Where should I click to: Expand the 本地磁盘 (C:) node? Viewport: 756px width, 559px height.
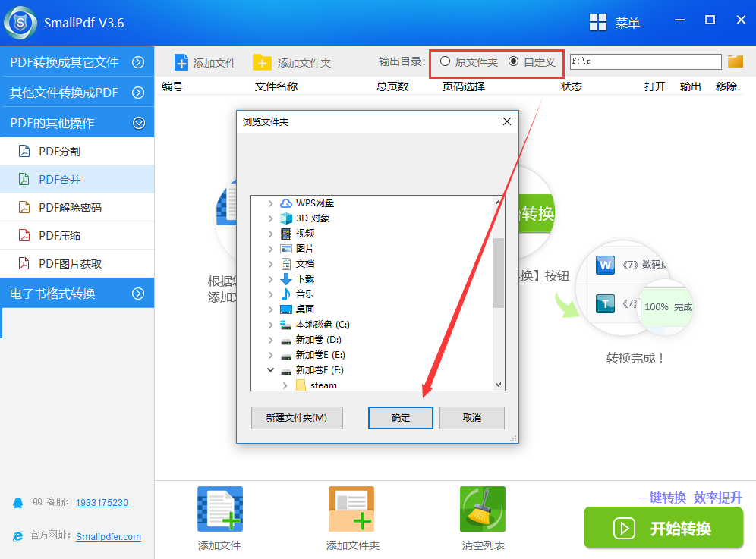(270, 325)
